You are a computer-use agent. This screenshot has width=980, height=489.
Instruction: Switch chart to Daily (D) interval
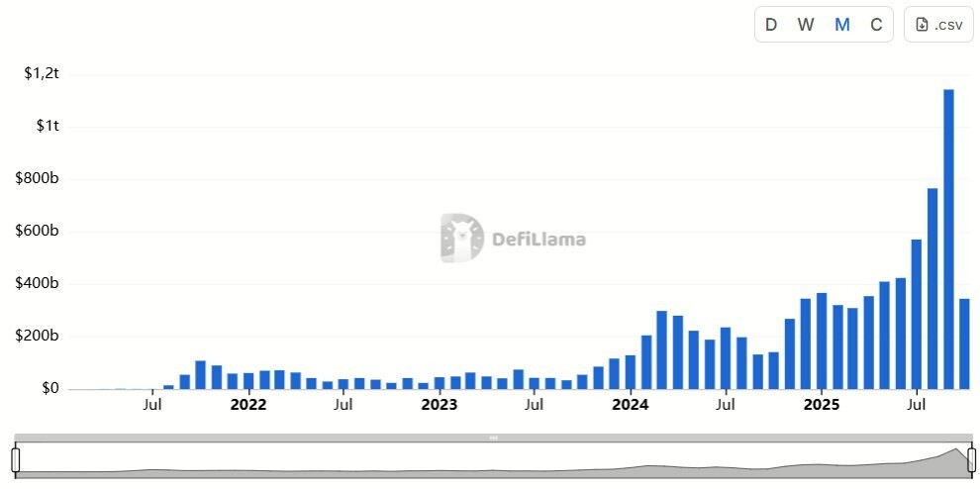[x=771, y=25]
